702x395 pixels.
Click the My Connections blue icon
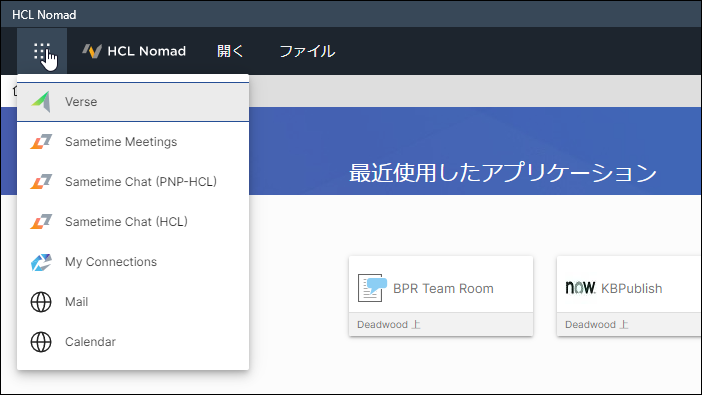click(x=41, y=262)
